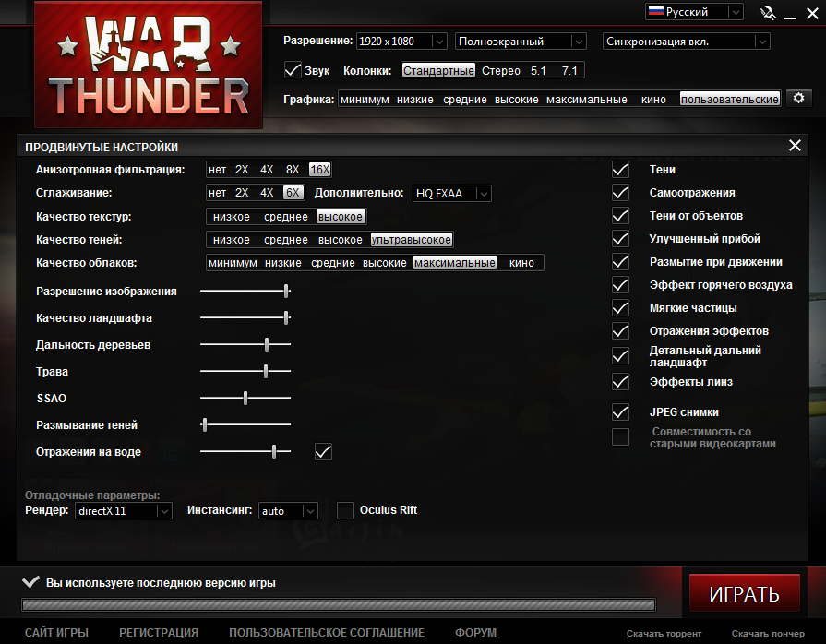The image size is (826, 644).
Task: Toggle Детальный дальний ландшафт checkbox
Action: pyautogui.click(x=620, y=356)
